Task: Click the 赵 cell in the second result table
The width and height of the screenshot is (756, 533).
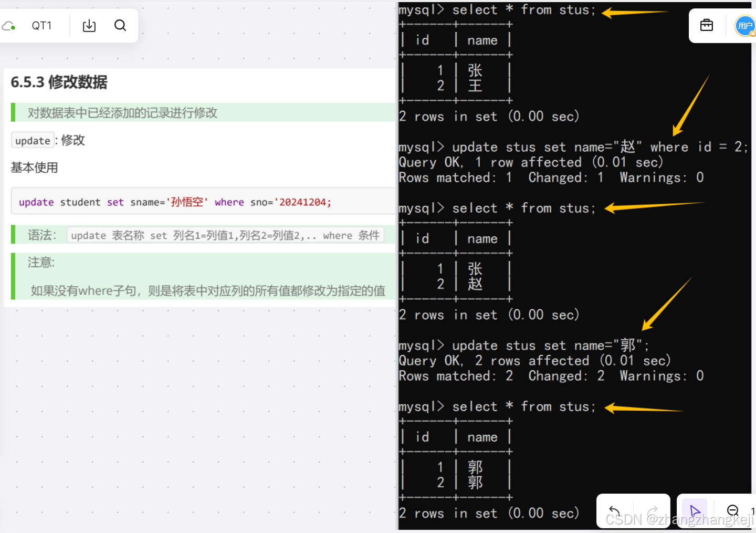Action: 475,284
